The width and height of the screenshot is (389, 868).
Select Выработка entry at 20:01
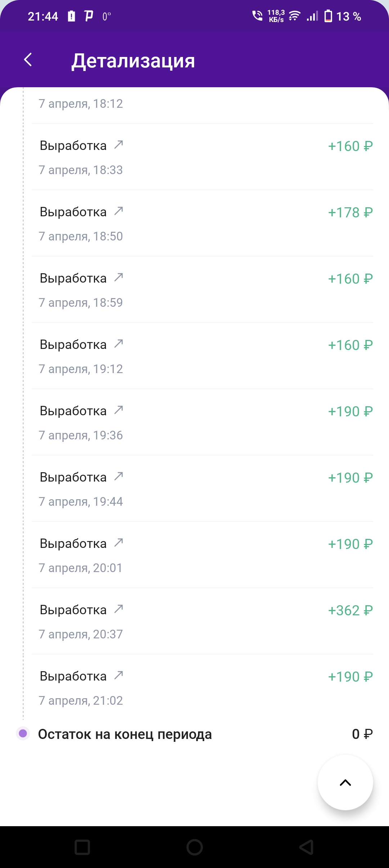[202, 555]
